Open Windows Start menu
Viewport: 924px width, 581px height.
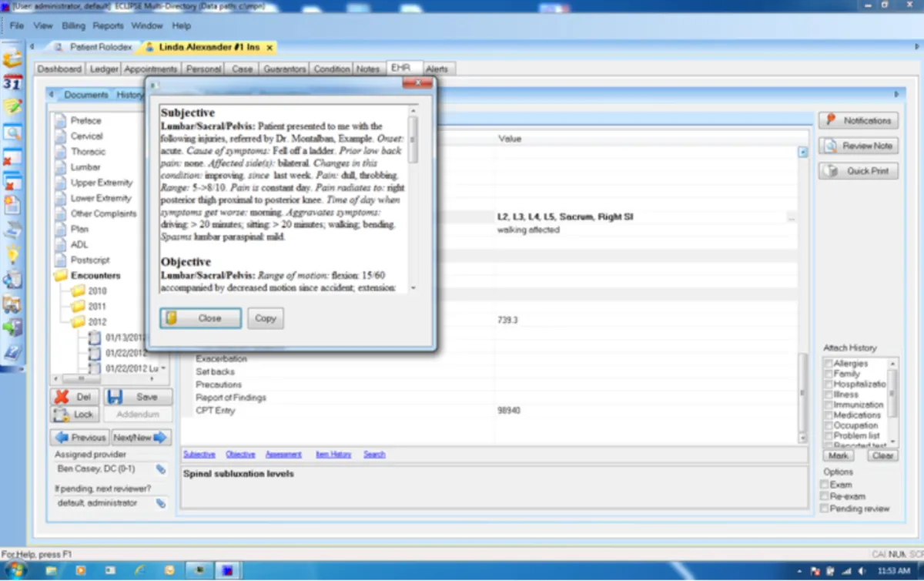coord(15,570)
